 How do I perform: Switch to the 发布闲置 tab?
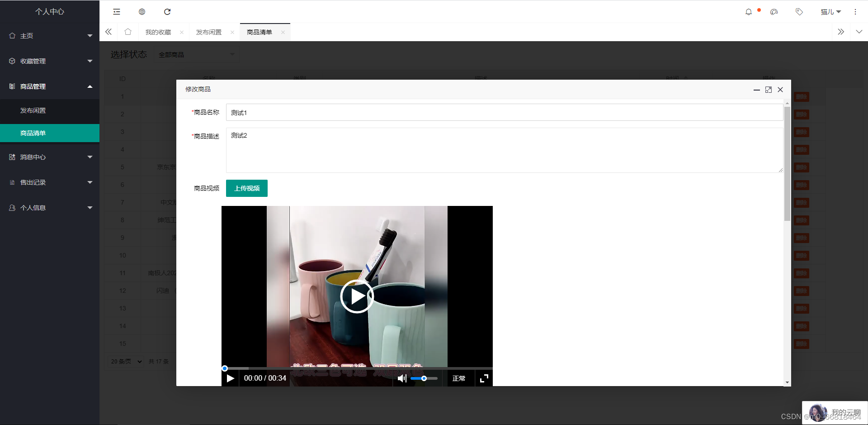(209, 32)
